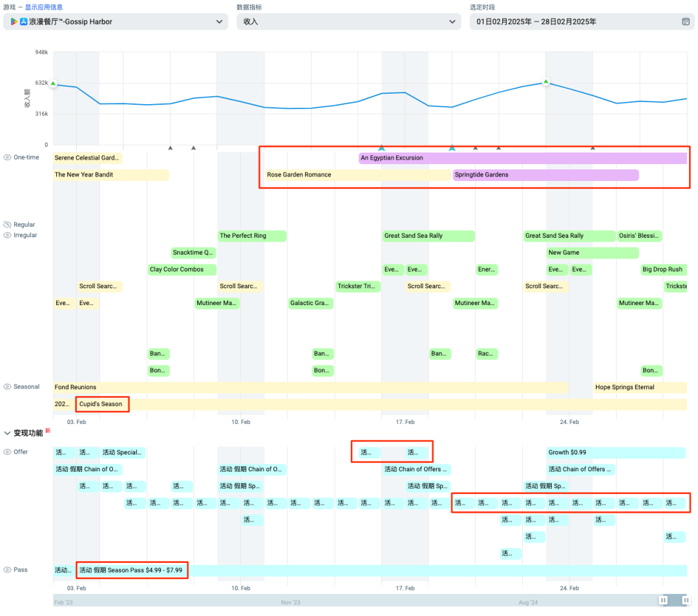Collapse the 变现功能 section
This screenshot has width=698, height=616.
tap(7, 433)
